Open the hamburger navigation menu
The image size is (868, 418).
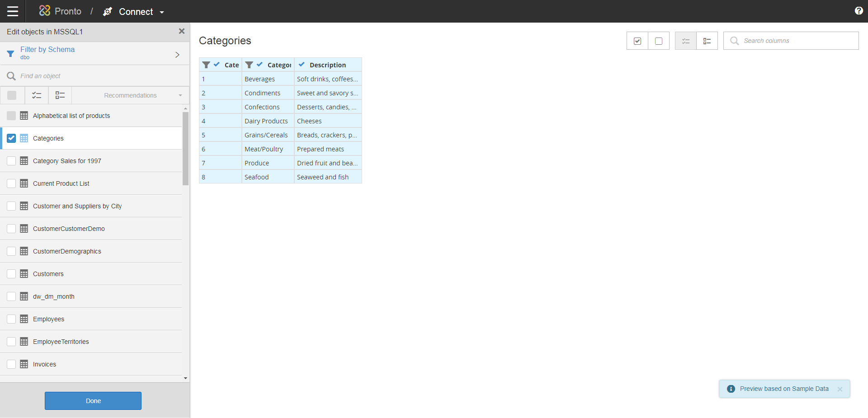click(12, 11)
